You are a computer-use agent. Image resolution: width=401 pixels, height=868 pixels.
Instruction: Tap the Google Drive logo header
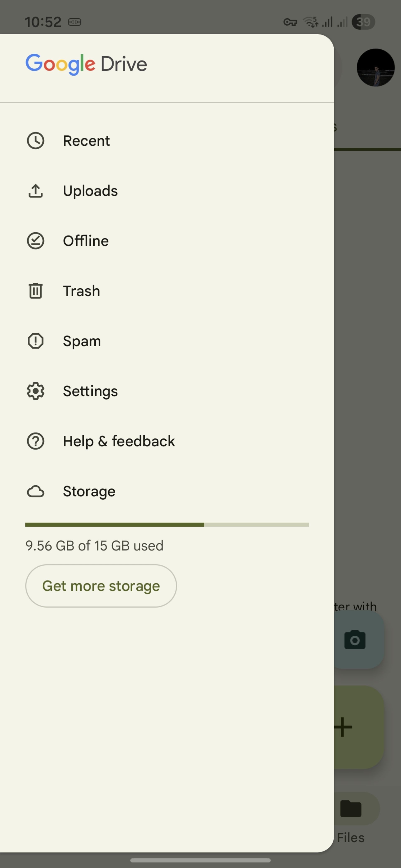(x=86, y=64)
